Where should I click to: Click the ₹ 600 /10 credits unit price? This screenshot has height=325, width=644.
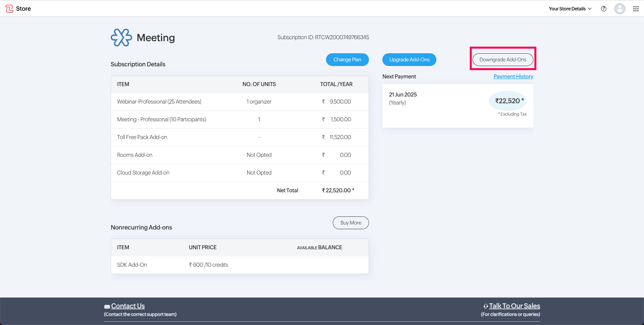pos(208,265)
